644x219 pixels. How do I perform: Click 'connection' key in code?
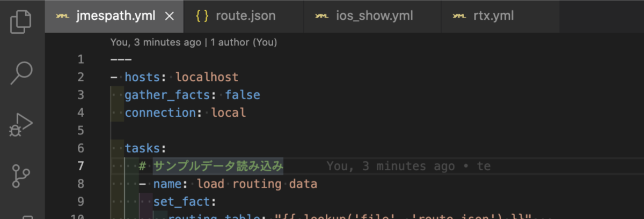160,112
